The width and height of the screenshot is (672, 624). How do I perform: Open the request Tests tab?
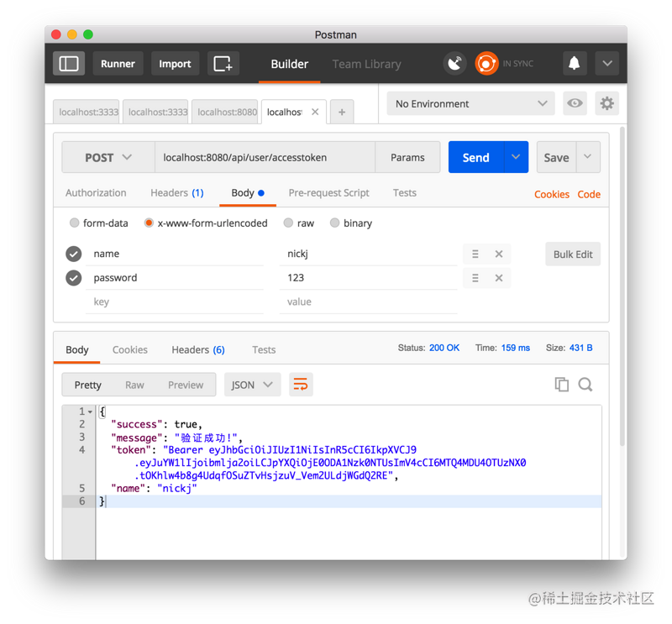click(x=405, y=193)
